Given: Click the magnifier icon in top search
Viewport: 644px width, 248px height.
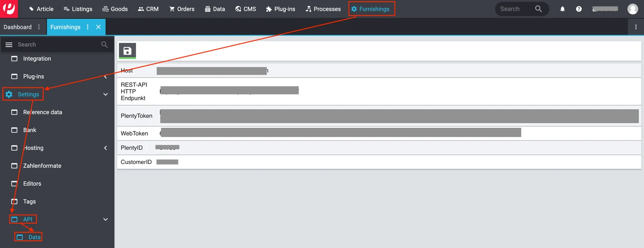Looking at the screenshot, I should pyautogui.click(x=539, y=9).
